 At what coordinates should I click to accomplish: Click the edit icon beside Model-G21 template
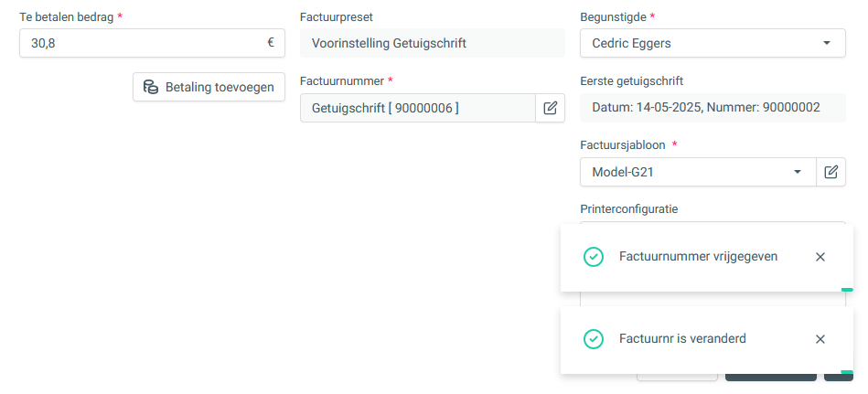[x=830, y=172]
